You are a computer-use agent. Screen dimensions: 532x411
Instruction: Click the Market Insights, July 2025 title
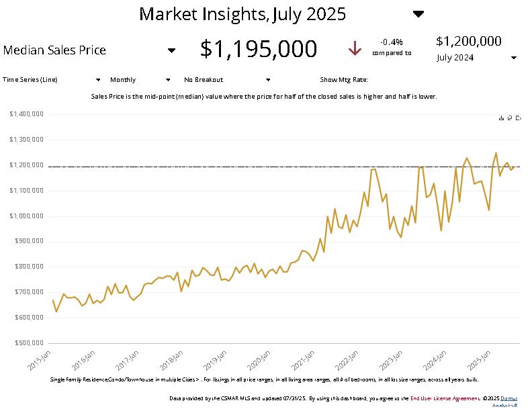pos(242,14)
